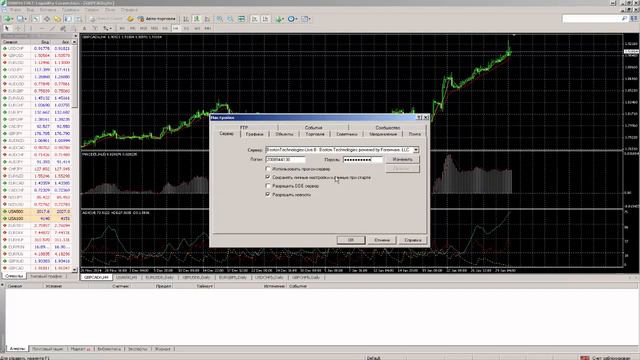Open the Server dropdown in settings dialog

coord(416,150)
